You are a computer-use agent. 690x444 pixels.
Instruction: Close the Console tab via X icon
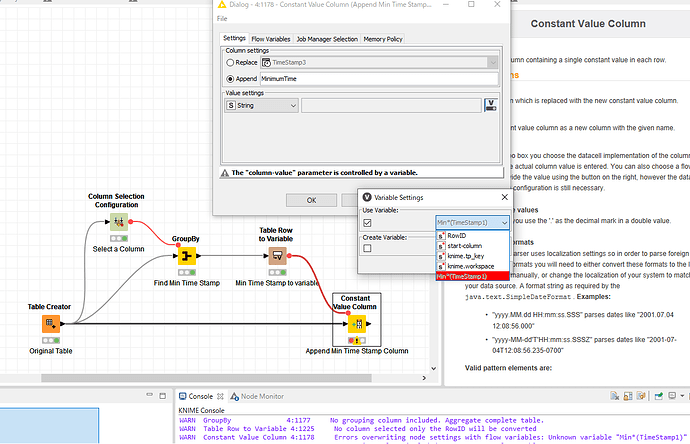(220, 396)
